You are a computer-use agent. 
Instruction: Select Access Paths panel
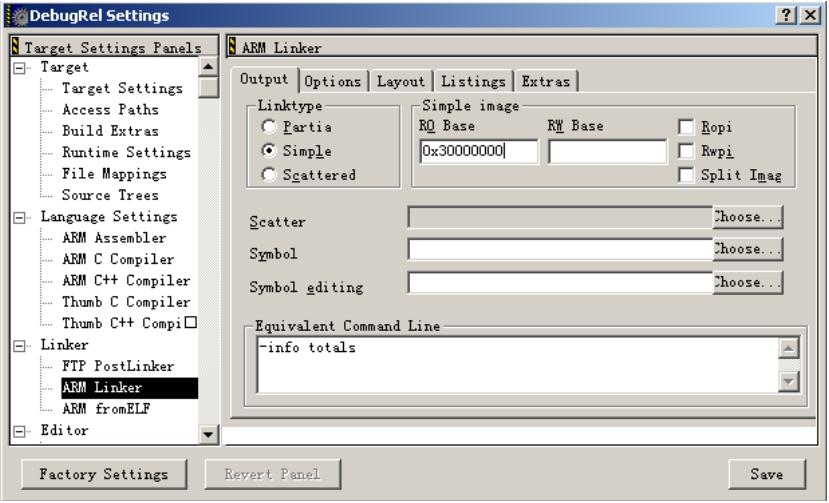[110, 109]
